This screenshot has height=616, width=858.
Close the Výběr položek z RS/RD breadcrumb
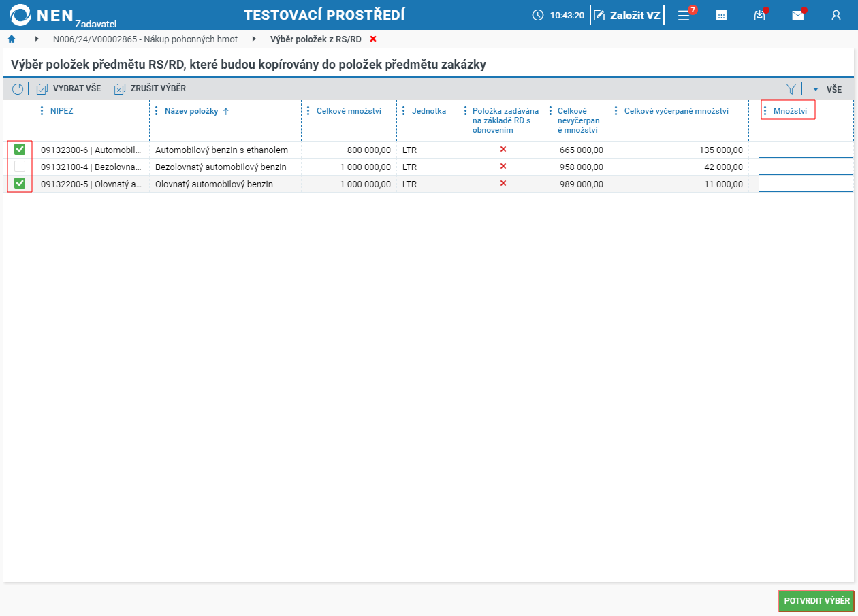click(x=373, y=39)
